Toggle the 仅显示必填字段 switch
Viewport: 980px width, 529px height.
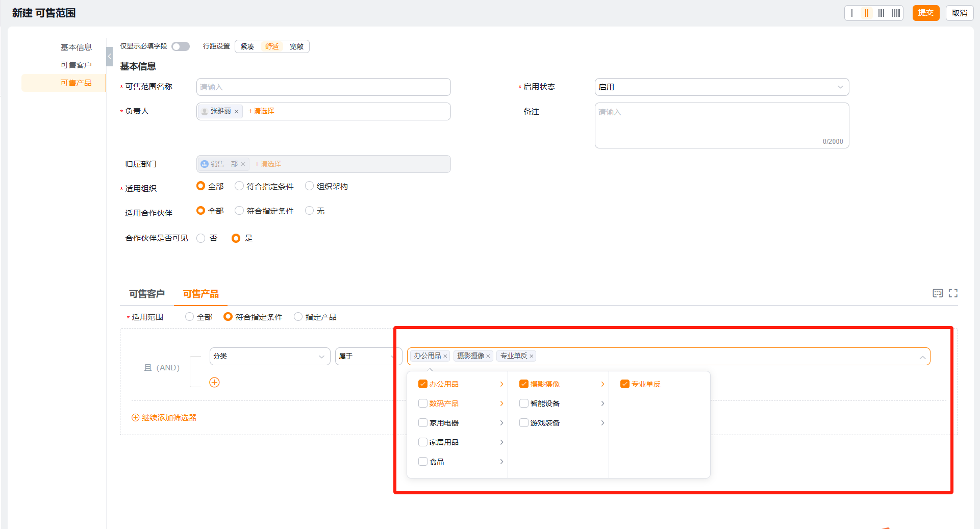click(x=181, y=46)
